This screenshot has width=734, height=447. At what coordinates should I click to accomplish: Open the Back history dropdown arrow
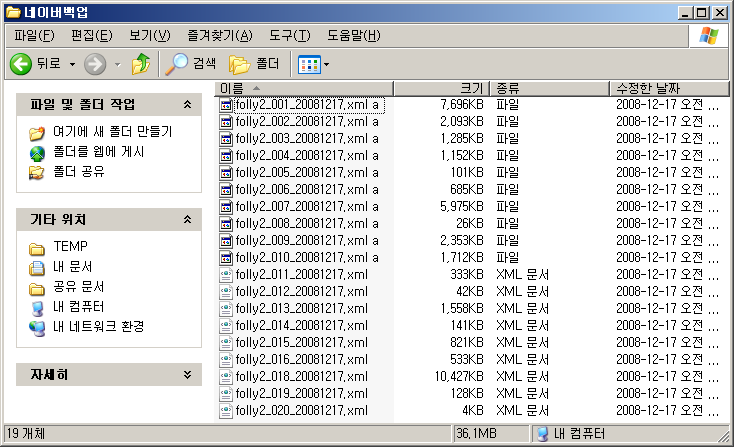coord(73,65)
